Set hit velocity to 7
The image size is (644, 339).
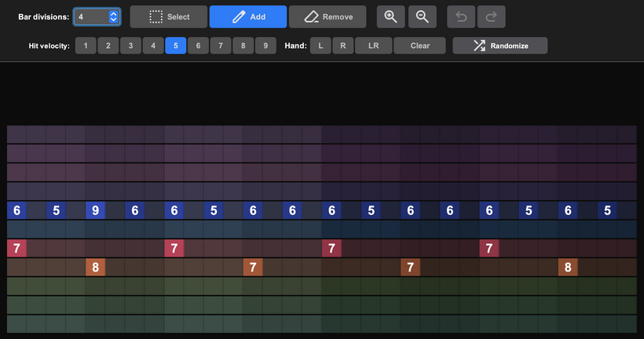click(x=221, y=46)
